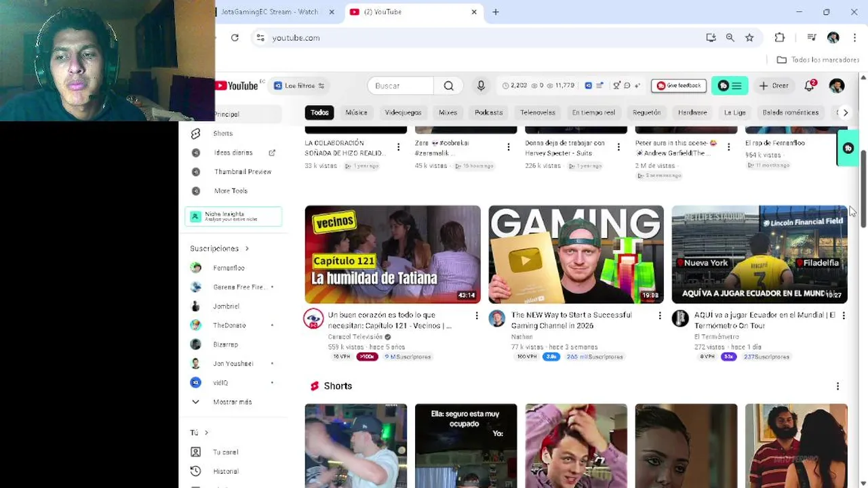Click the Nathan channel avatar
The width and height of the screenshot is (868, 488).
point(497,319)
